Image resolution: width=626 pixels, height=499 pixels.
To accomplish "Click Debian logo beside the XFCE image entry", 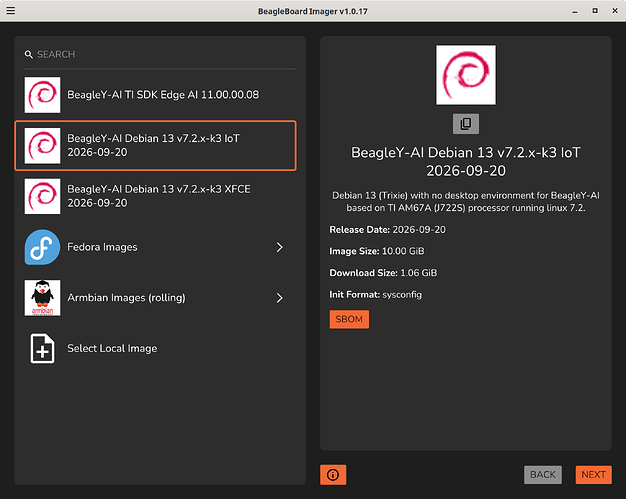I will click(42, 196).
